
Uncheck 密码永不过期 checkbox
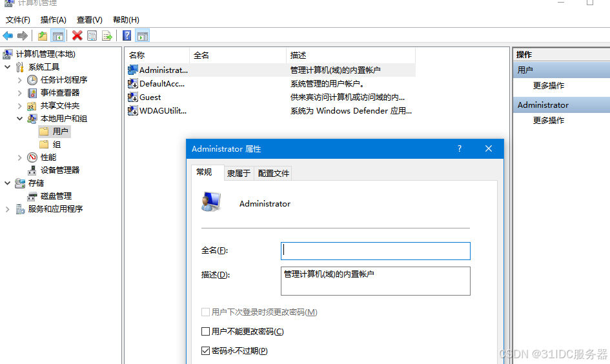pyautogui.click(x=206, y=351)
